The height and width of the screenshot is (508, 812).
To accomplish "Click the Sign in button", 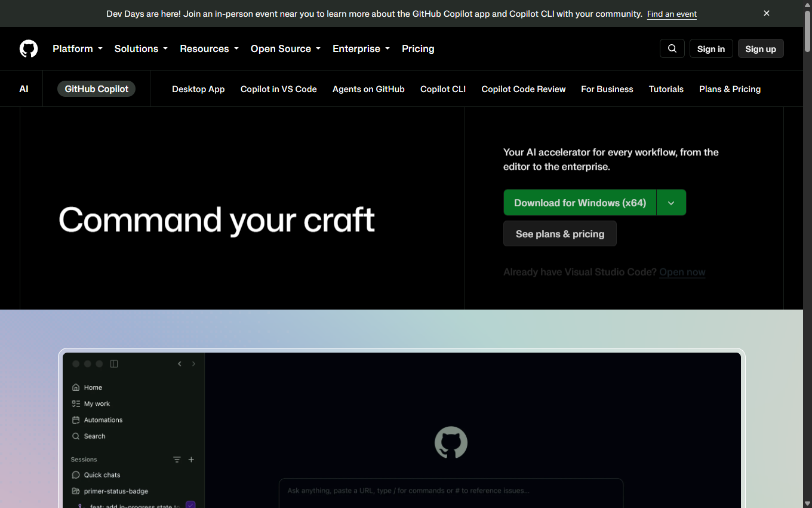I will pyautogui.click(x=711, y=49).
